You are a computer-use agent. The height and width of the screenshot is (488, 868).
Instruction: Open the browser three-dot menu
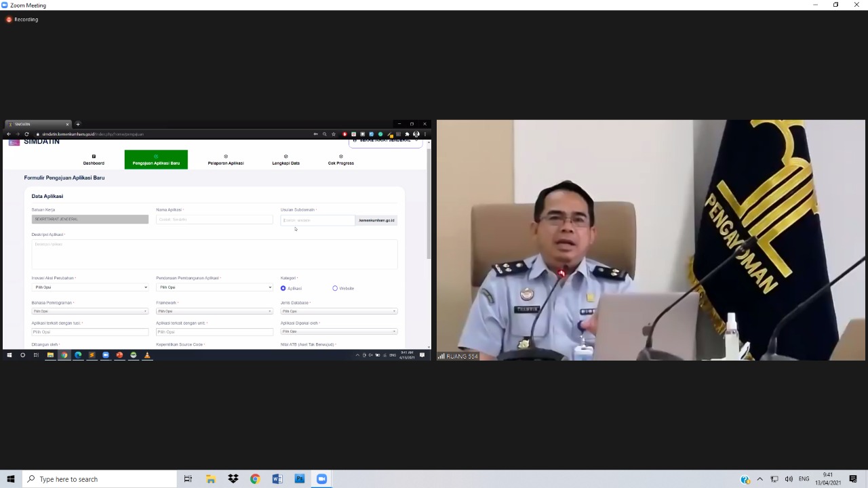pyautogui.click(x=425, y=134)
